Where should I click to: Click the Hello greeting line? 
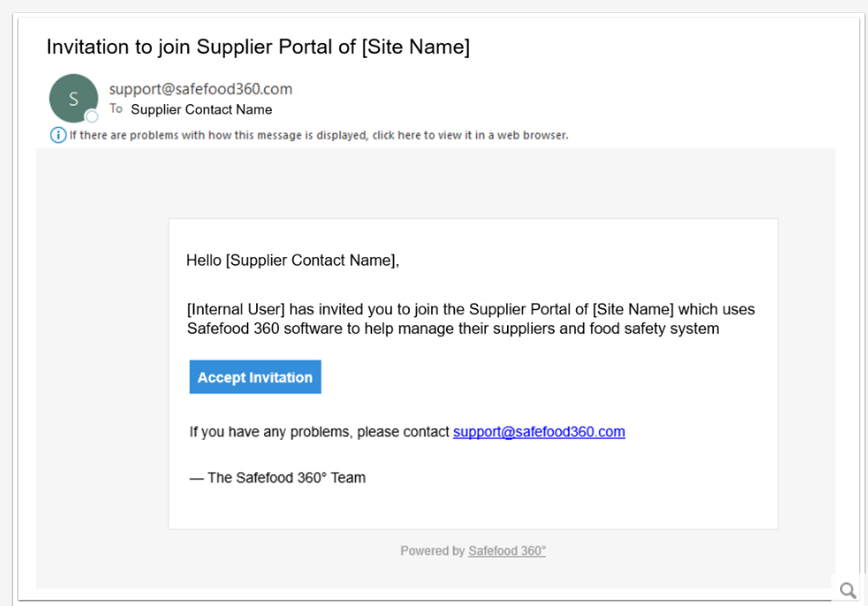pos(293,261)
